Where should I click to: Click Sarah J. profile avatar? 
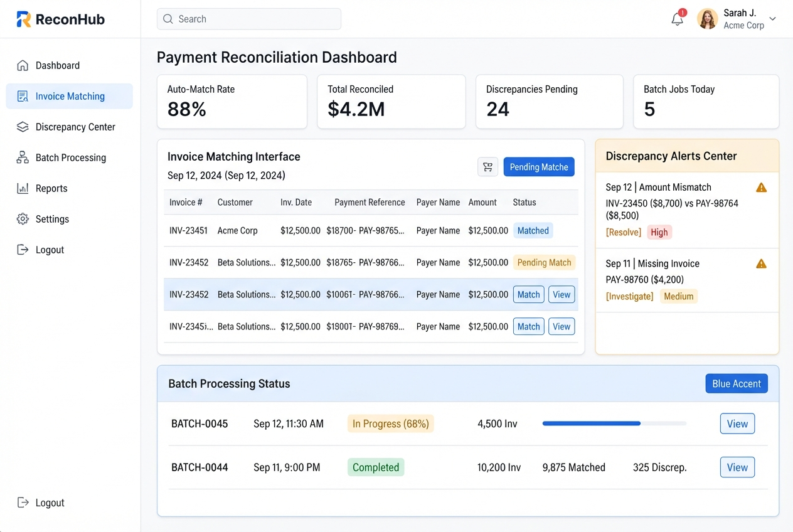pos(708,19)
